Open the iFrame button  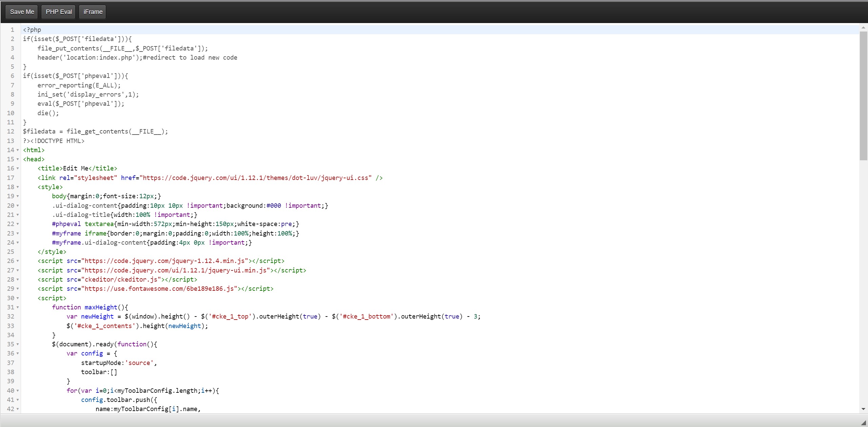pos(93,12)
